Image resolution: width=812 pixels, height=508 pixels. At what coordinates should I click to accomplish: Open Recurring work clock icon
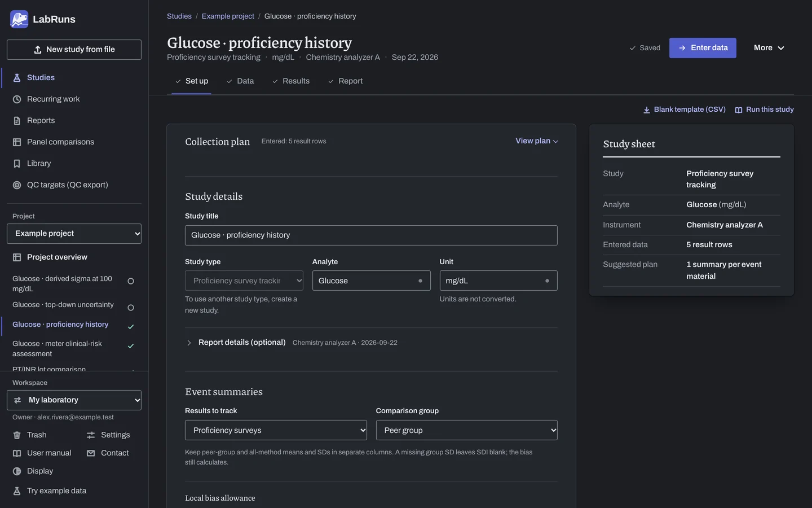coord(17,99)
